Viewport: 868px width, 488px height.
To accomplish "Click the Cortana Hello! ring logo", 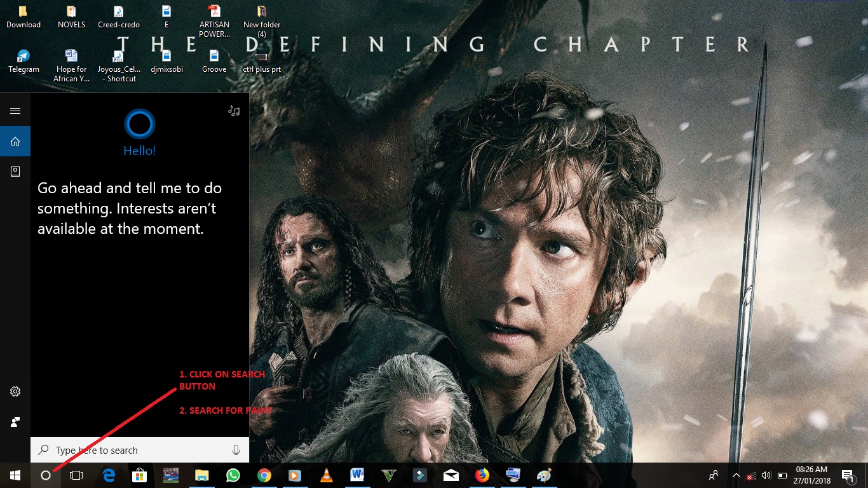I will 139,124.
